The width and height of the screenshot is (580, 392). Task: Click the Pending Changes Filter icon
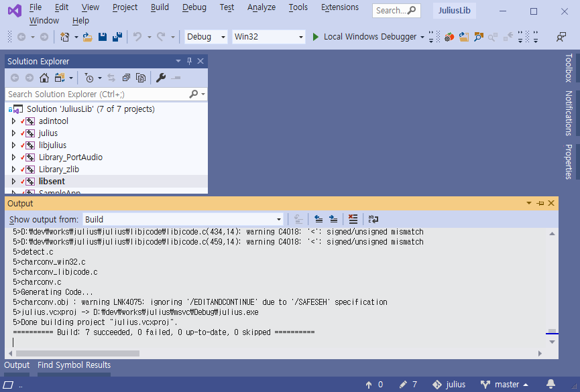(x=89, y=78)
